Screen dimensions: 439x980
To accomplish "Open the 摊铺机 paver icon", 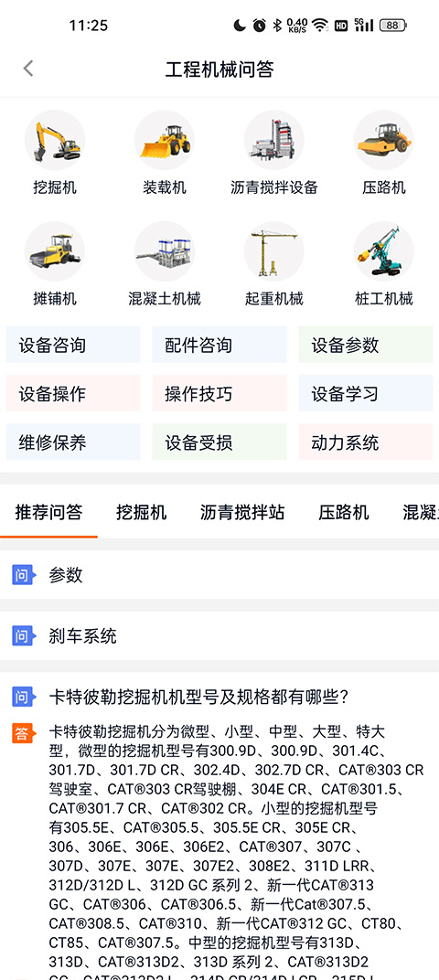I will pyautogui.click(x=55, y=251).
